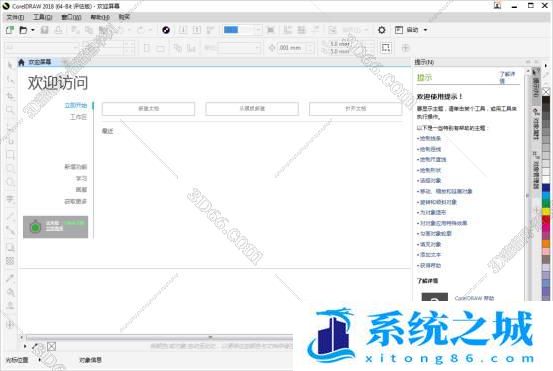Click the gray banner with green icon

[56, 227]
